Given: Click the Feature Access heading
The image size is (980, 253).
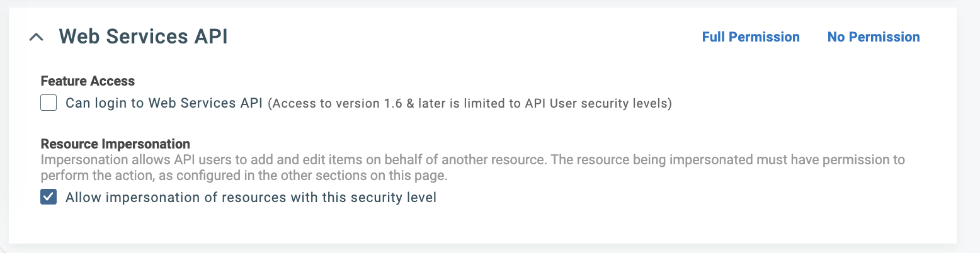Looking at the screenshot, I should pyautogui.click(x=88, y=81).
